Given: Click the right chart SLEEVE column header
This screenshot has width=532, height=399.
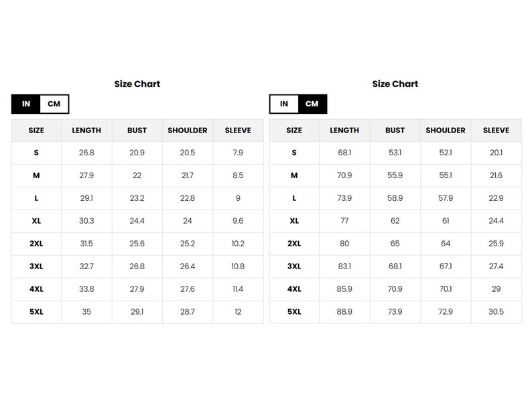Looking at the screenshot, I should point(496,130).
